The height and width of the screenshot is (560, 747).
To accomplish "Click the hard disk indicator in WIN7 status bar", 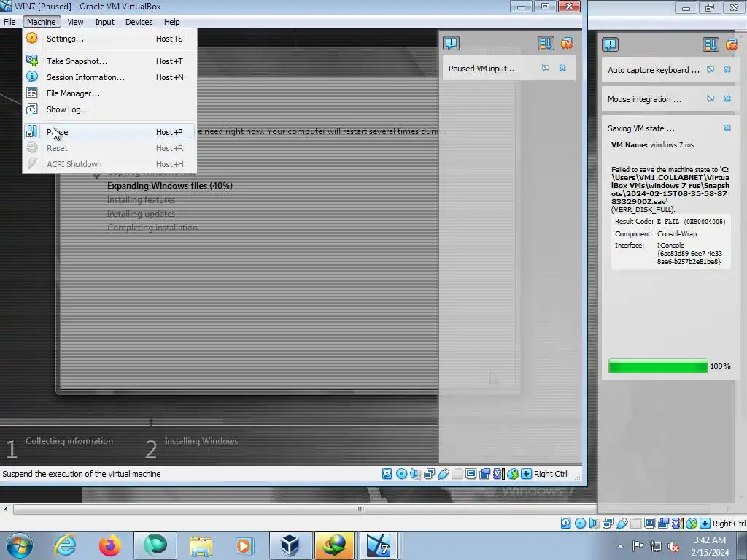I will pyautogui.click(x=387, y=474).
